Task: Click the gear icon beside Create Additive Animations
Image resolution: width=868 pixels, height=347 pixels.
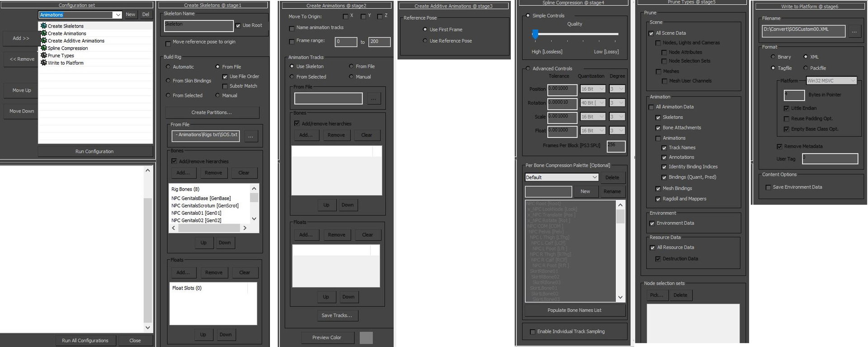Action: [x=44, y=41]
